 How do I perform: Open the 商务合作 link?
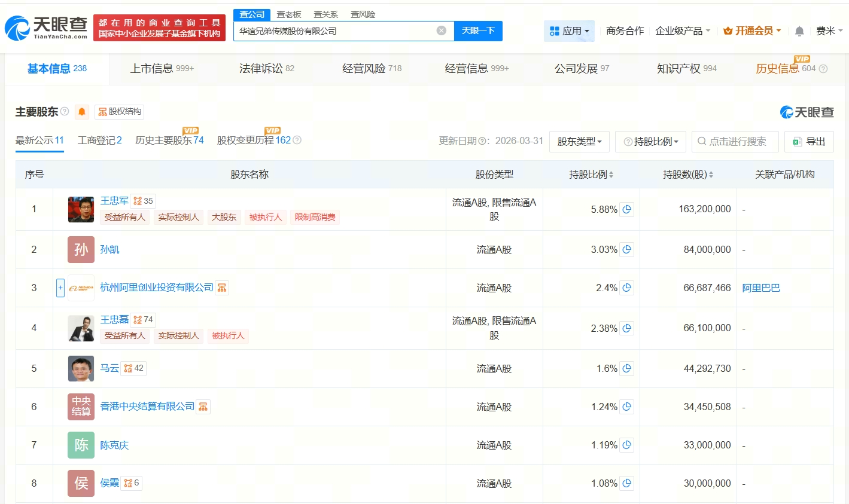pos(625,31)
